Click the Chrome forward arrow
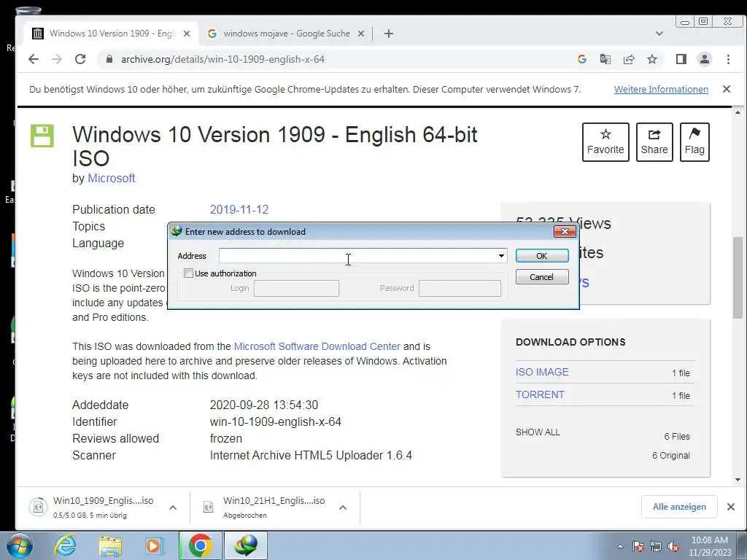Image resolution: width=747 pixels, height=560 pixels. (x=57, y=59)
